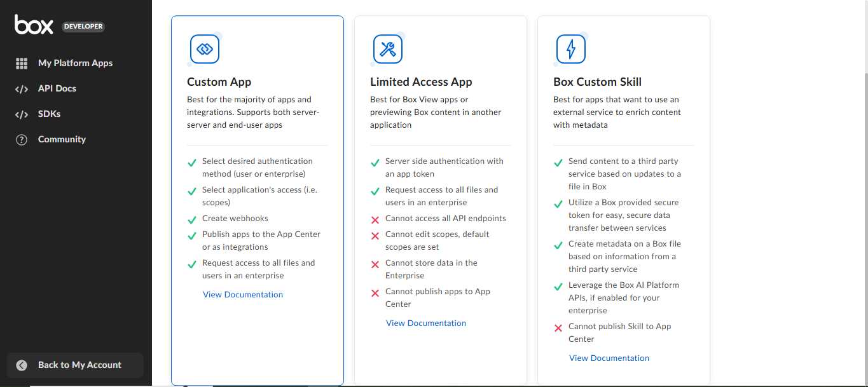Image resolution: width=868 pixels, height=387 pixels.
Task: Click checkmark beside Select application's access
Action: (192, 191)
